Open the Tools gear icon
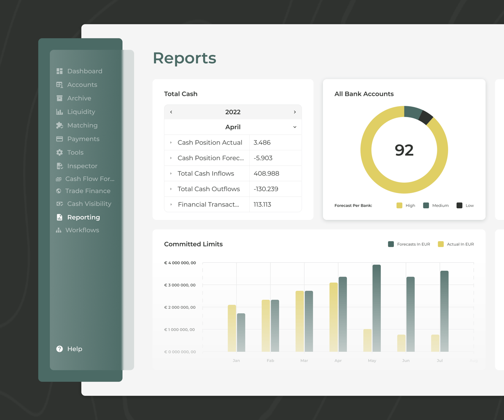The image size is (504, 420). [59, 152]
